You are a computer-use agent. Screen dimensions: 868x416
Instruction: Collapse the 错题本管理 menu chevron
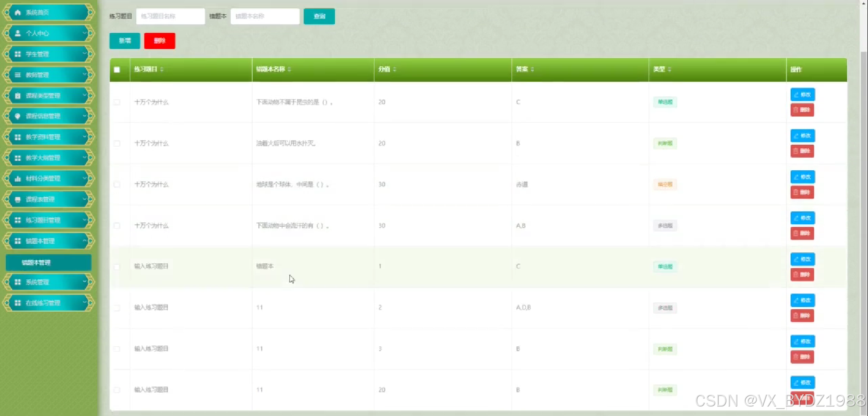[x=85, y=241]
